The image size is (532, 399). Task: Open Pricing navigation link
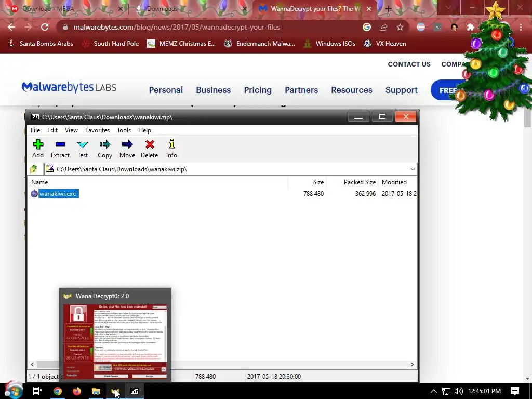(x=258, y=90)
